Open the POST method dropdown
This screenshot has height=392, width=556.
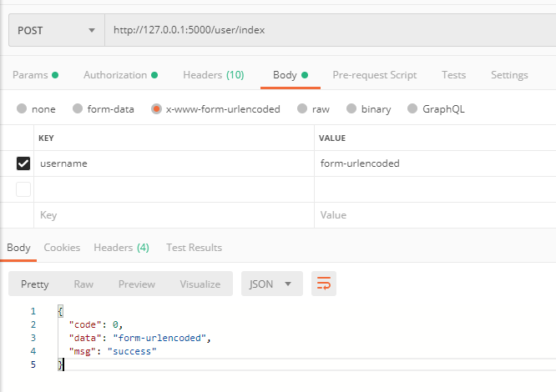point(56,31)
